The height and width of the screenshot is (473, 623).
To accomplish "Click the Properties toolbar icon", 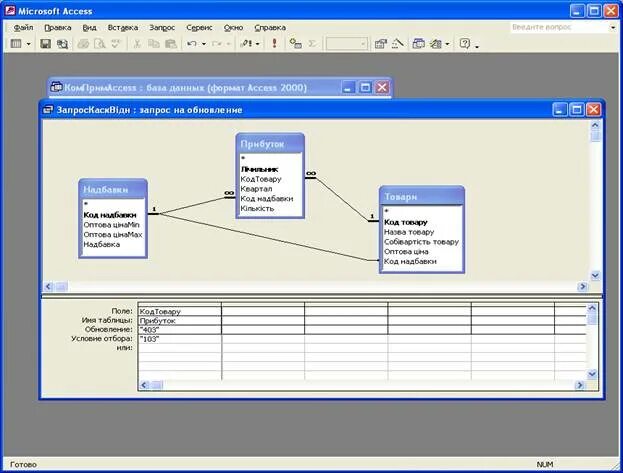I will pos(381,43).
